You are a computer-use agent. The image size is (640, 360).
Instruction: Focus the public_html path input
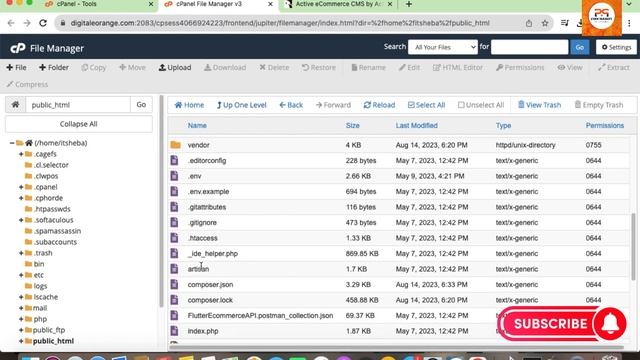[x=78, y=104]
